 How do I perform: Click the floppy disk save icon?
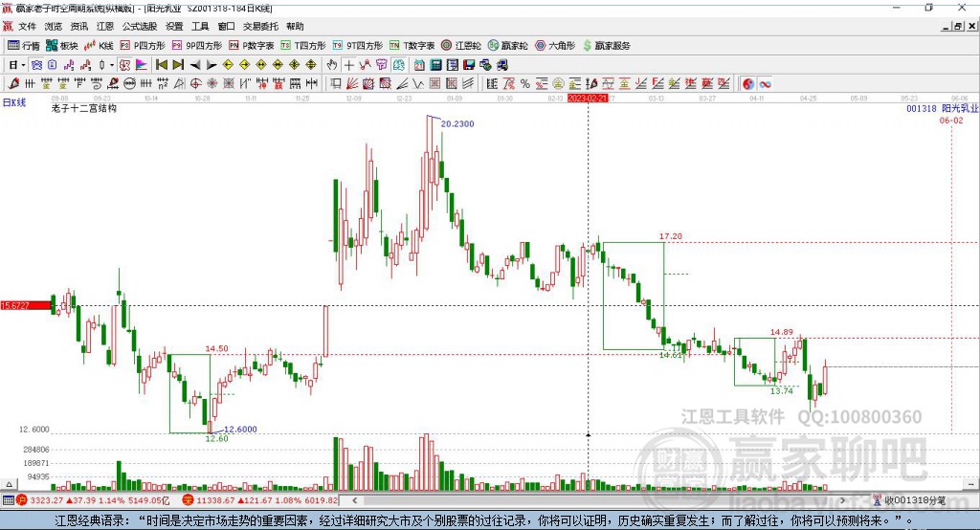[x=469, y=65]
